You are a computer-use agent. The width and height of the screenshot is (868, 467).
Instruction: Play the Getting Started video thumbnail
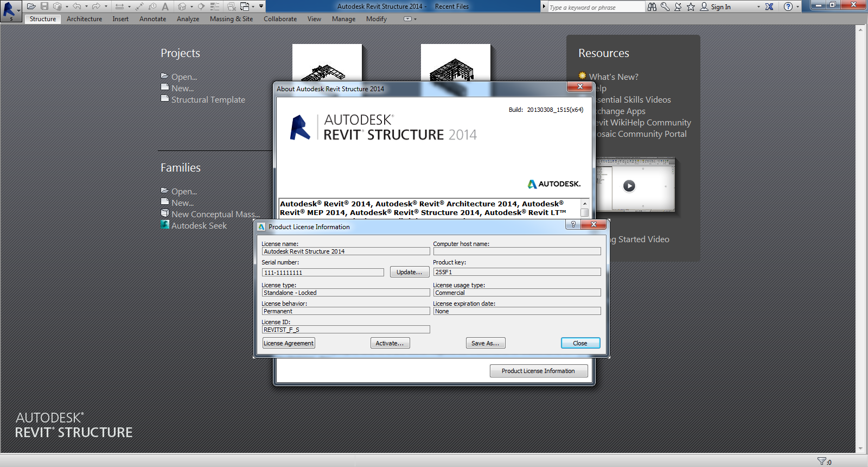tap(629, 186)
